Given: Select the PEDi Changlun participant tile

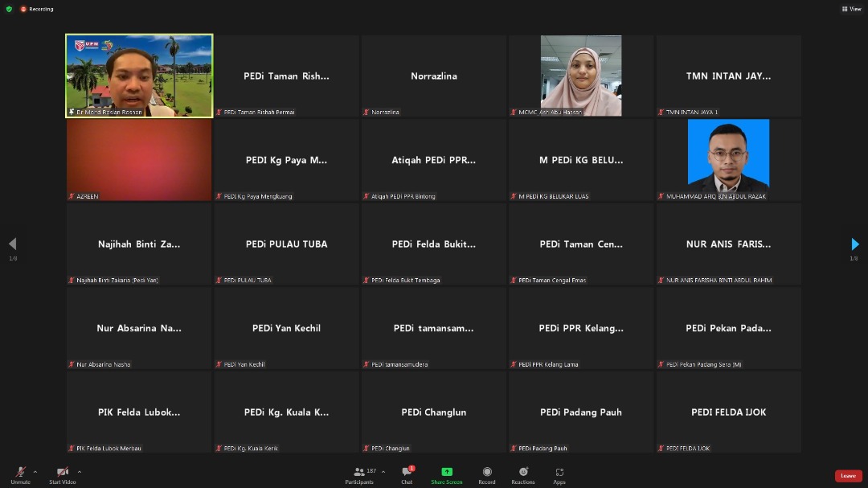Looking at the screenshot, I should point(434,412).
